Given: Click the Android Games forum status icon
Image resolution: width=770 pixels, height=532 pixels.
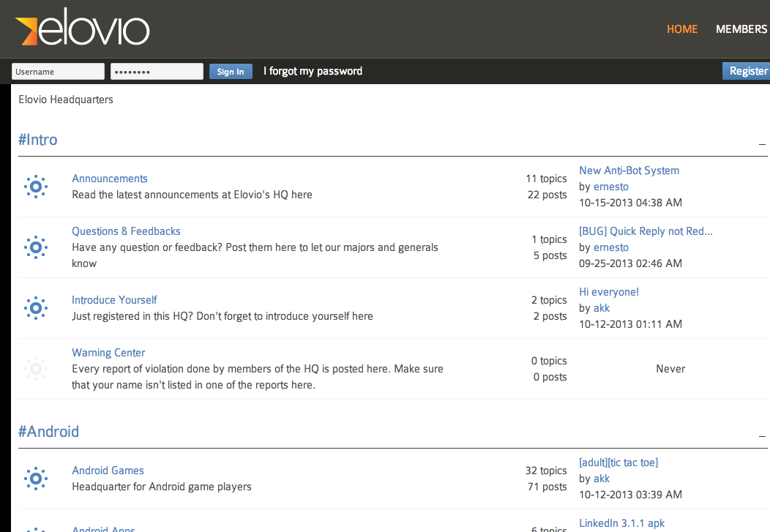Looking at the screenshot, I should pos(36,479).
